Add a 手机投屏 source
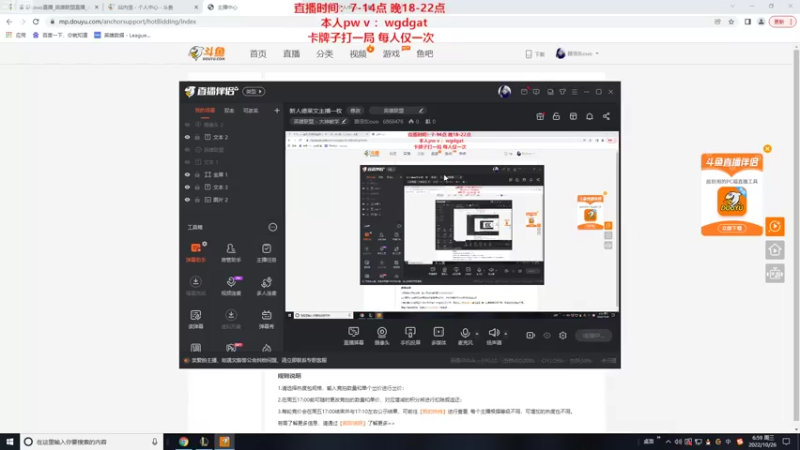Screen dimensions: 800x450 click(410, 336)
